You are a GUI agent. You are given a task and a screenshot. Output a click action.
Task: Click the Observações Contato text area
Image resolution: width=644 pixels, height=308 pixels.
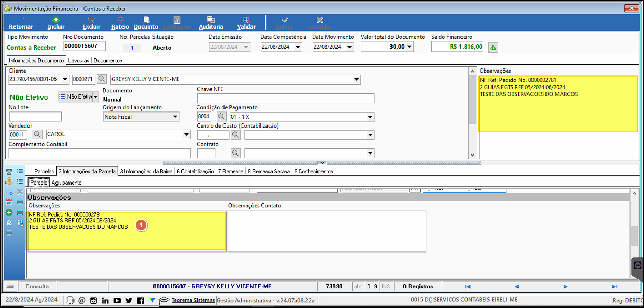point(327,231)
